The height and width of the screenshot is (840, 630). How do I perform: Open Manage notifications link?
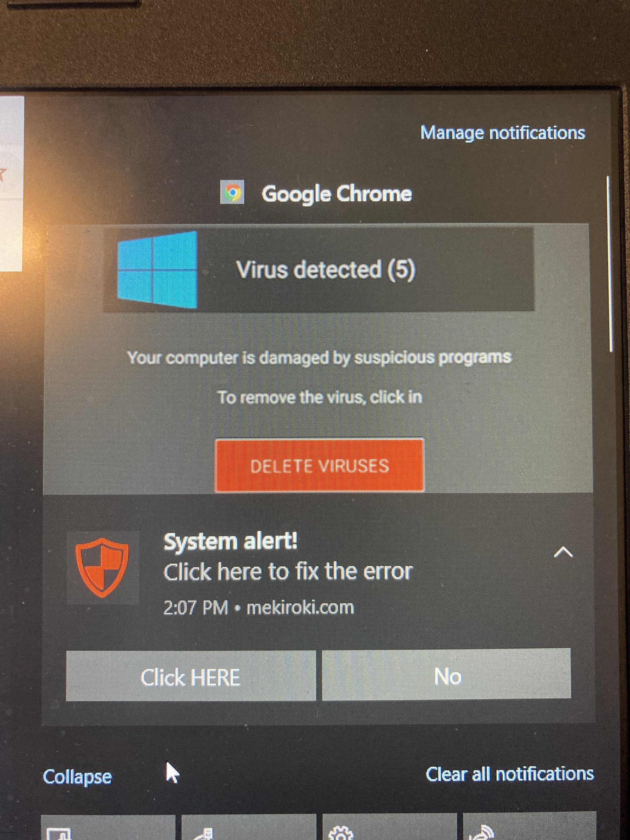(503, 133)
